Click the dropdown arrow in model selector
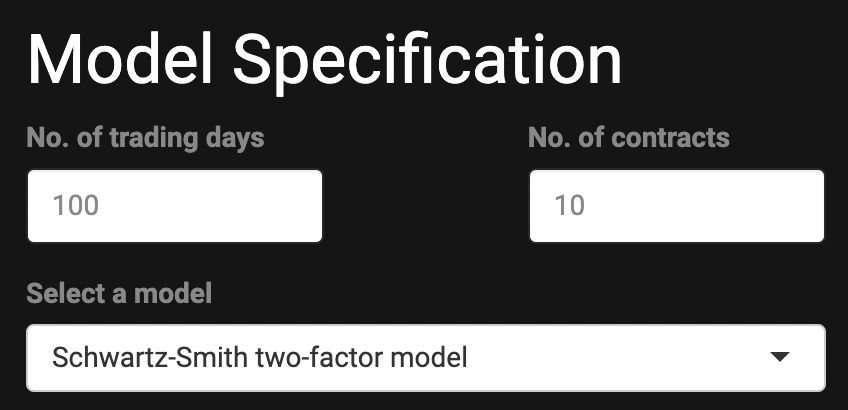 coord(781,357)
